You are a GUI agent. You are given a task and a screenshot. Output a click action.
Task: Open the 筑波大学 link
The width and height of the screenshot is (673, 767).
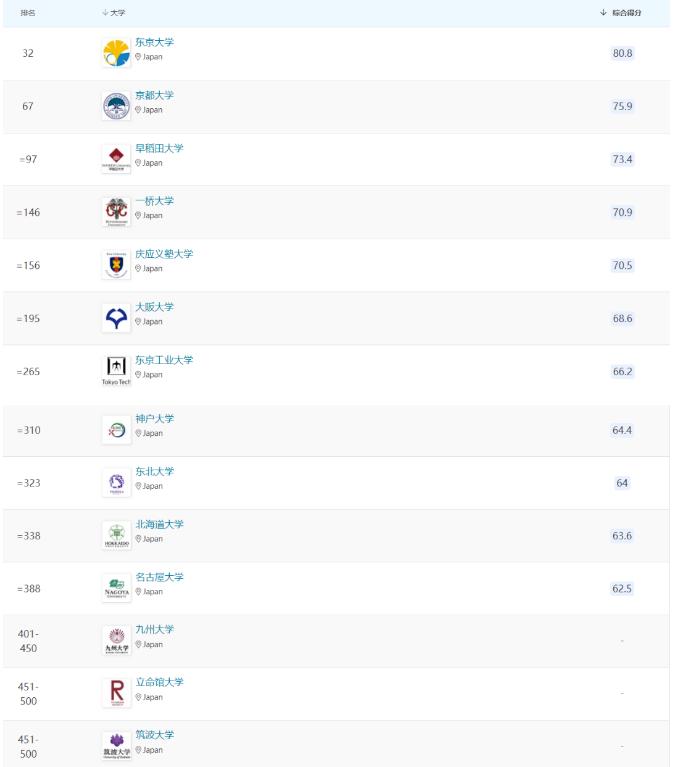click(154, 735)
